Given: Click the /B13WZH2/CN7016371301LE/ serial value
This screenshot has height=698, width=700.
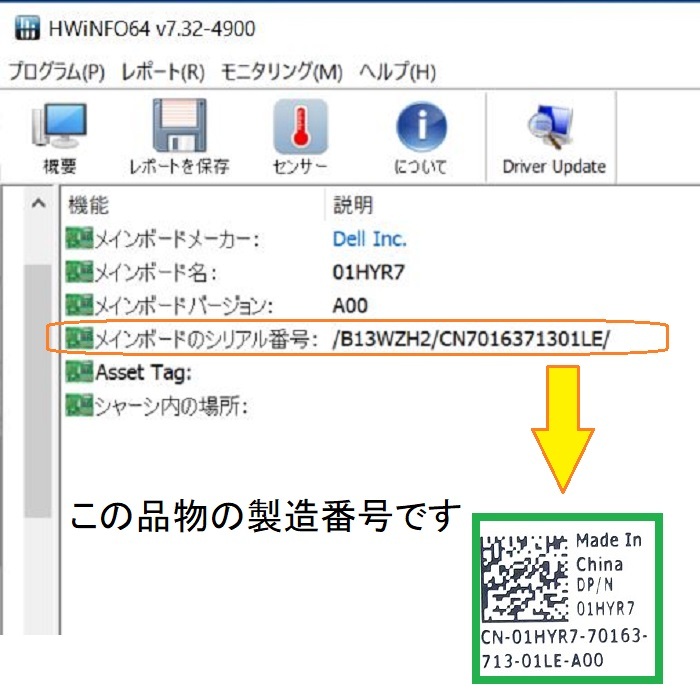Looking at the screenshot, I should tap(471, 340).
